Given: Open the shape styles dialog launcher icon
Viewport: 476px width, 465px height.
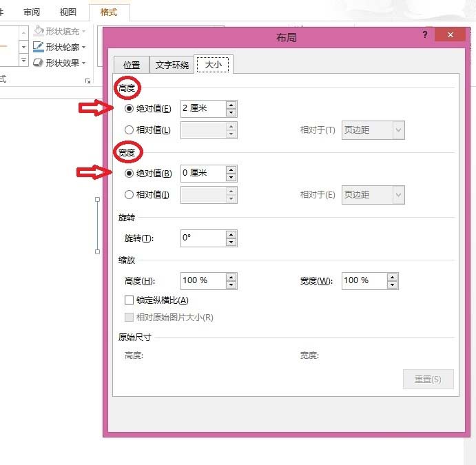Looking at the screenshot, I should coord(87,81).
